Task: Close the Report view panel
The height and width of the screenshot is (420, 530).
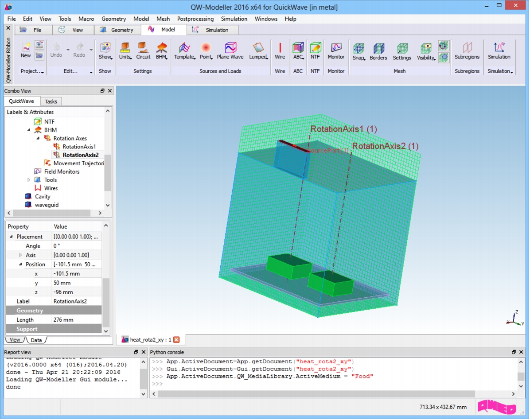Action: pyautogui.click(x=143, y=352)
